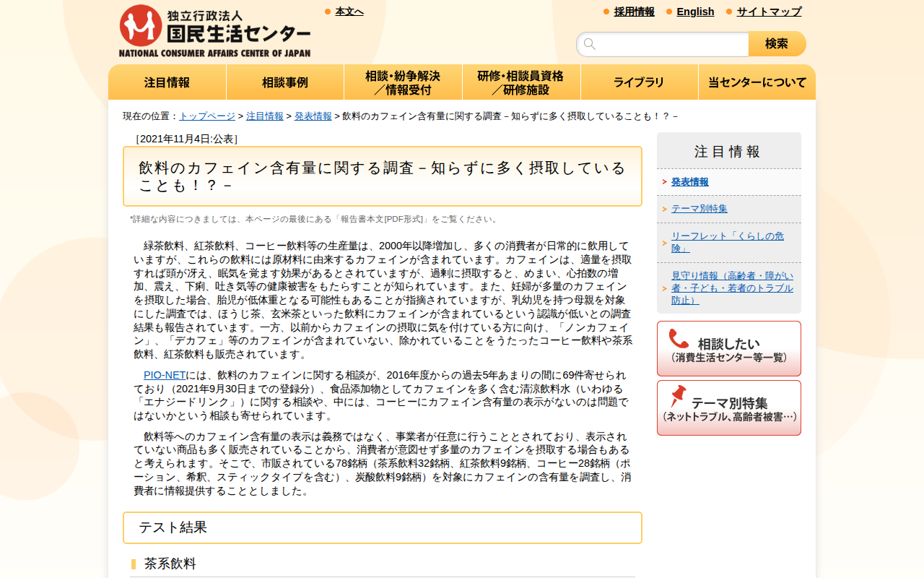Click the publication date 2021年11月4日
This screenshot has width=924, height=578.
pos(187,139)
